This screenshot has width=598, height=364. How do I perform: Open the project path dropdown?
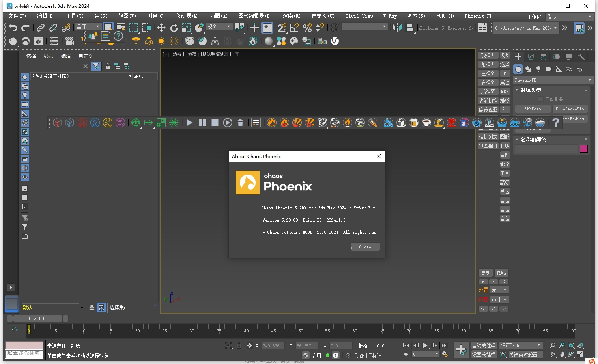tap(526, 28)
